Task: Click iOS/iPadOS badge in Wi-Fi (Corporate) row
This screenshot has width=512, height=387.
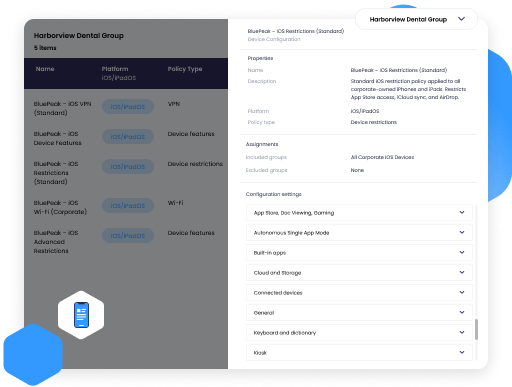Action: 128,206
